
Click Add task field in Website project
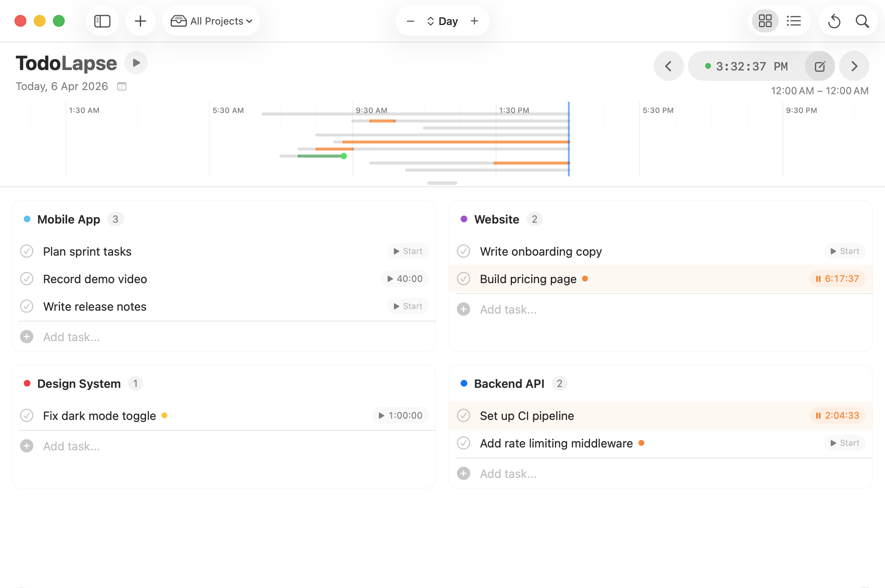(508, 309)
